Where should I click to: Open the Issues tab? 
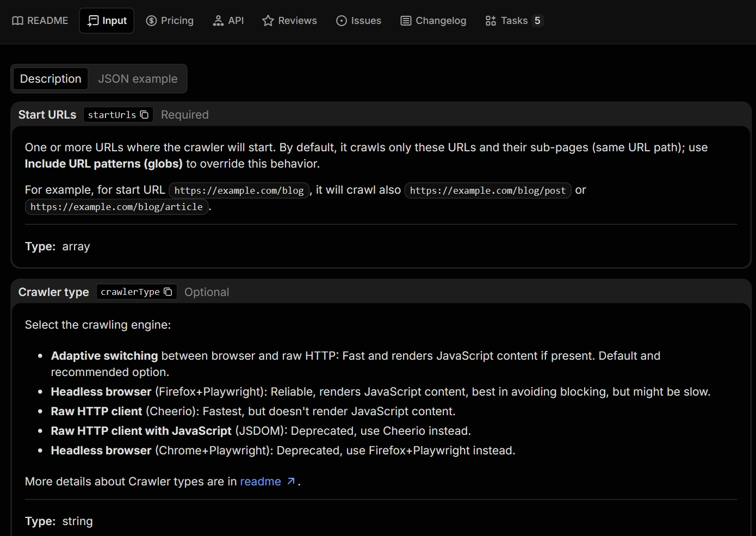358,21
